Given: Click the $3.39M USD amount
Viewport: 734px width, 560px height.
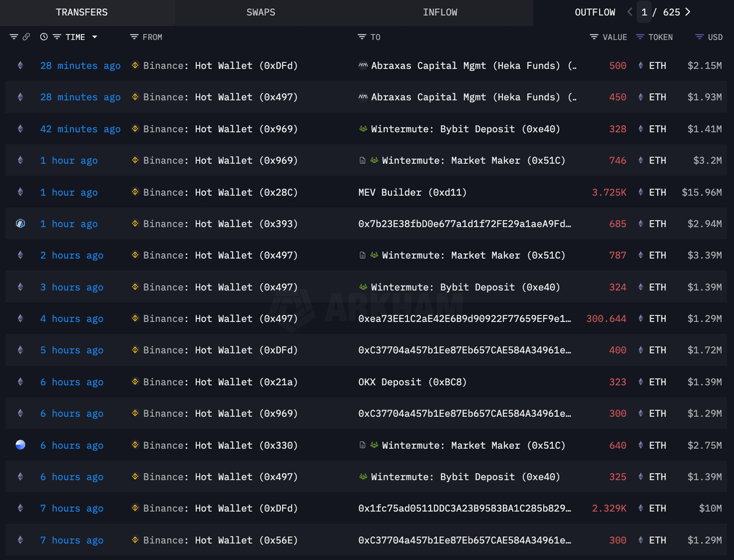Looking at the screenshot, I should click(x=705, y=256).
